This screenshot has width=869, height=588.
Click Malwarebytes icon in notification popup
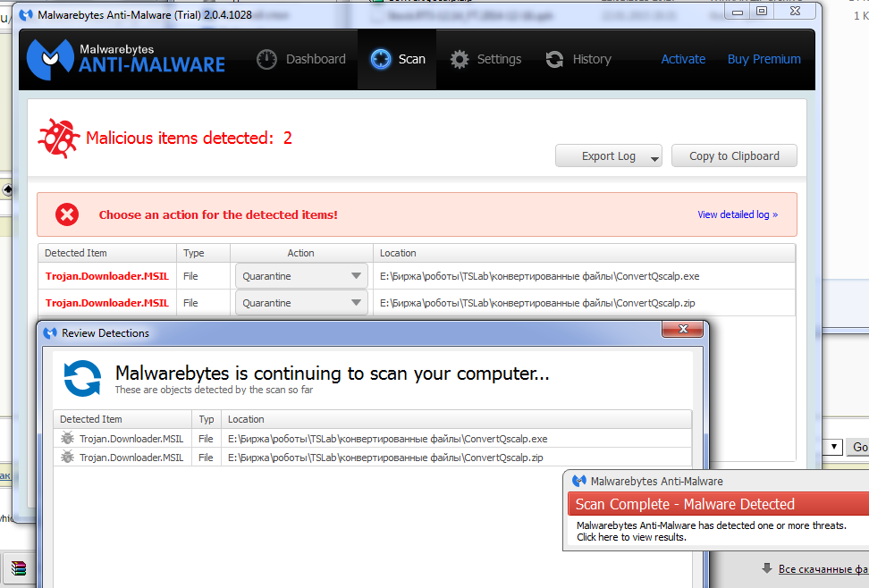pyautogui.click(x=579, y=481)
